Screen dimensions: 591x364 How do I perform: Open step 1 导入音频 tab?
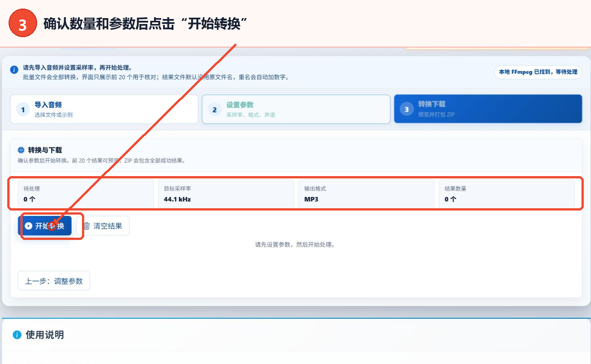104,109
